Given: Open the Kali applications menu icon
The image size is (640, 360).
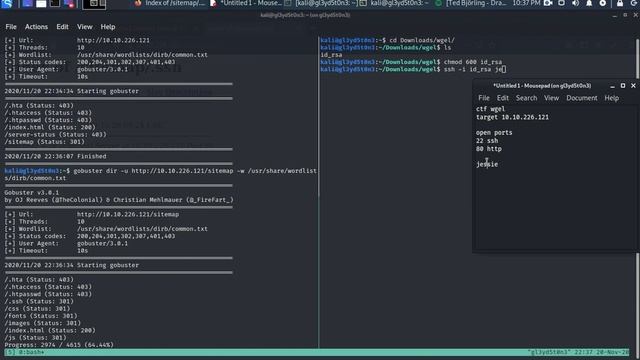Looking at the screenshot, I should coord(7,3).
